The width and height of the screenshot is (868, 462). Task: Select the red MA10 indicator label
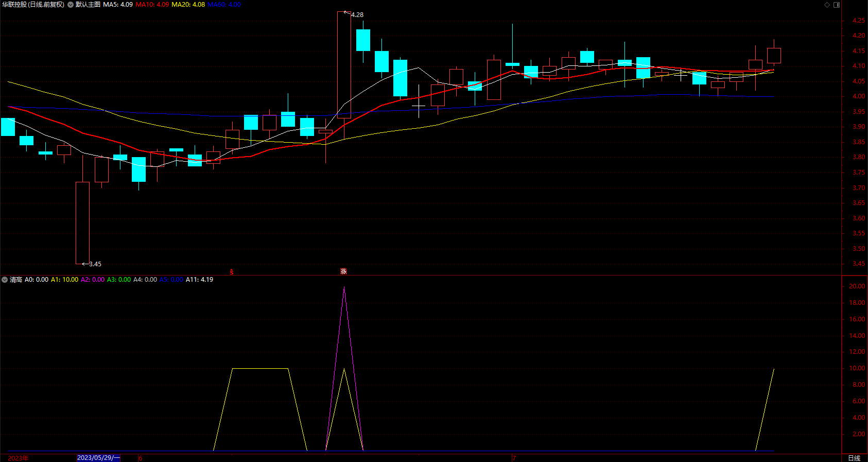(152, 5)
